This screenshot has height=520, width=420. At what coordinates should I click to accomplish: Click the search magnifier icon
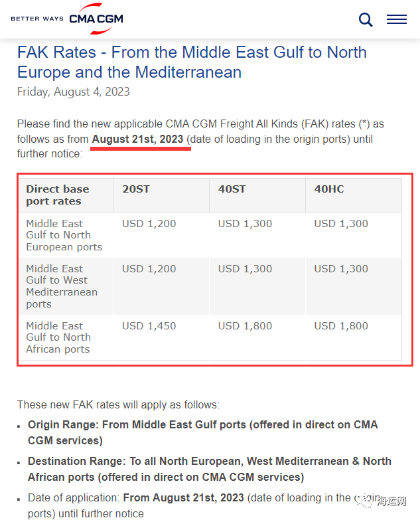pos(366,19)
